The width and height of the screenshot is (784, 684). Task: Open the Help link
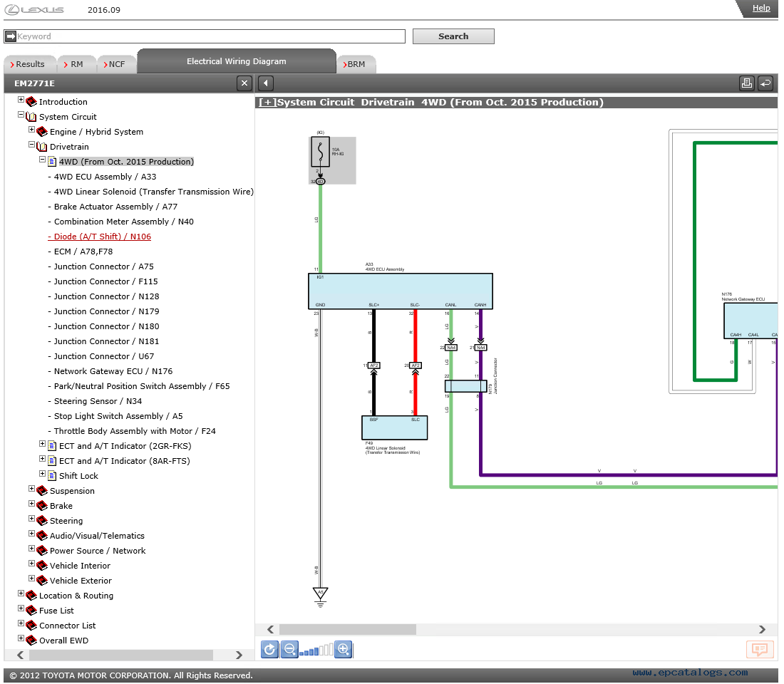761,8
